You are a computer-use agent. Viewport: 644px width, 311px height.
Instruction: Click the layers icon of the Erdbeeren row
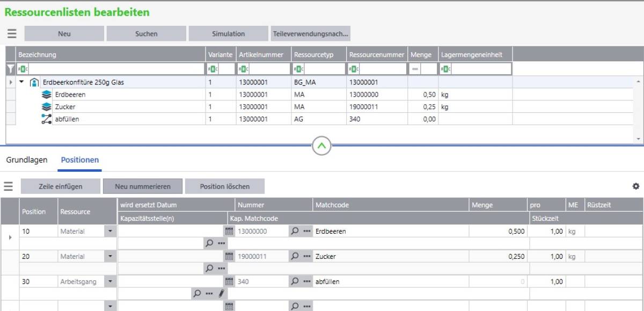point(47,95)
